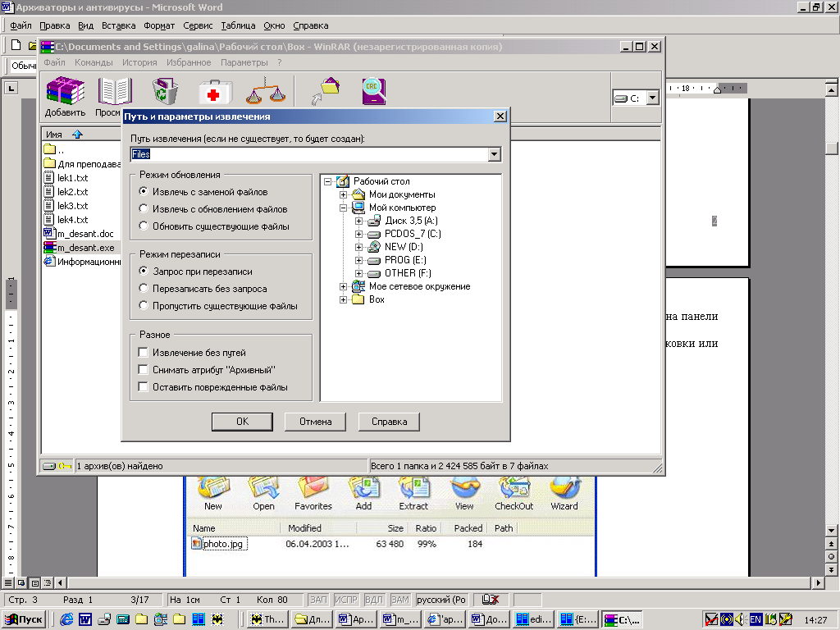Select 'Пропустить существующие файлы' radio button
The width and height of the screenshot is (840, 630).
143,305
